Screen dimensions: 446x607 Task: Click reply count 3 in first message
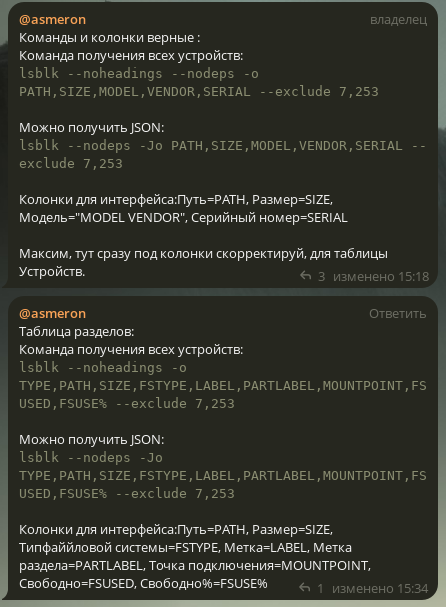(321, 276)
